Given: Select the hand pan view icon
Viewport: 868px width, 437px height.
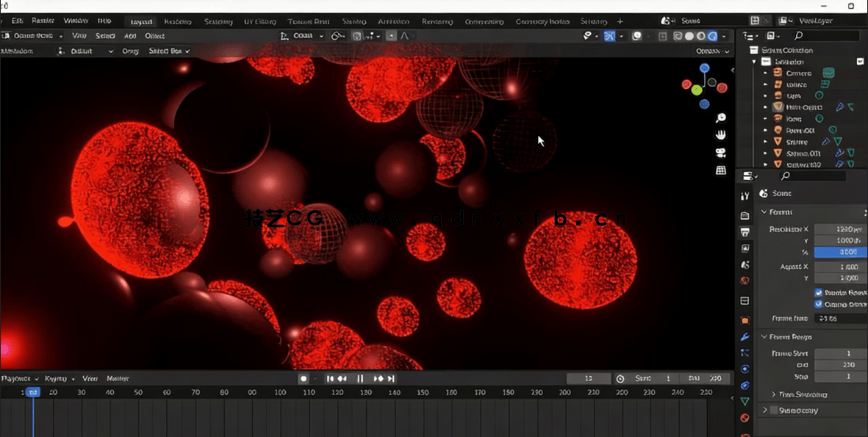Looking at the screenshot, I should 721,134.
